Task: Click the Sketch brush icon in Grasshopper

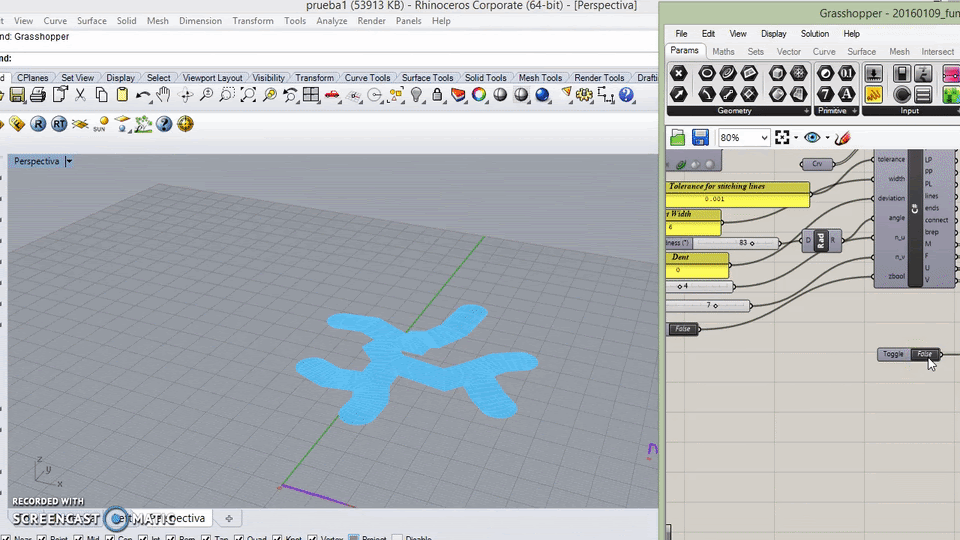Action: [843, 138]
